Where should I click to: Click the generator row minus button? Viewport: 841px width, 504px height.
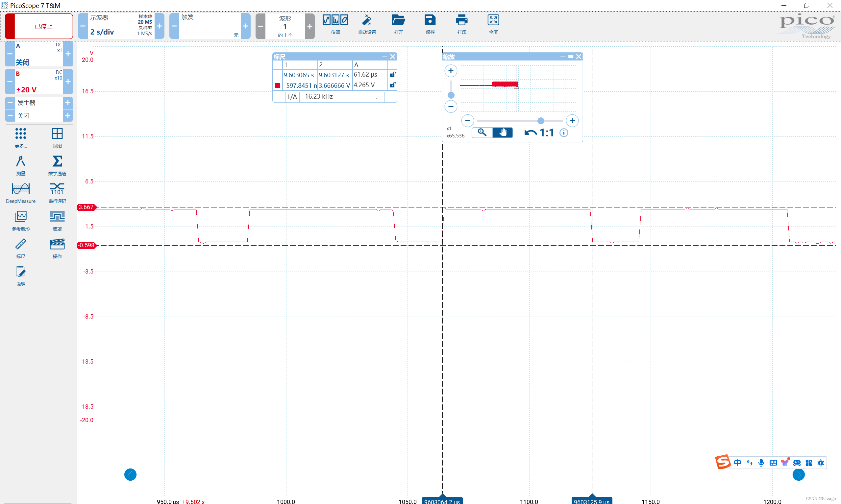click(10, 103)
